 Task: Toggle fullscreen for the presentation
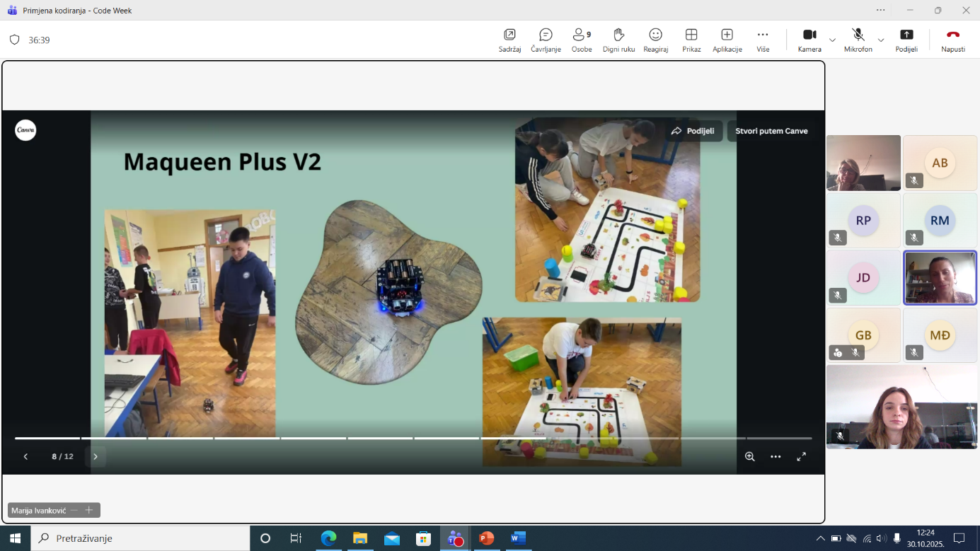pos(801,457)
